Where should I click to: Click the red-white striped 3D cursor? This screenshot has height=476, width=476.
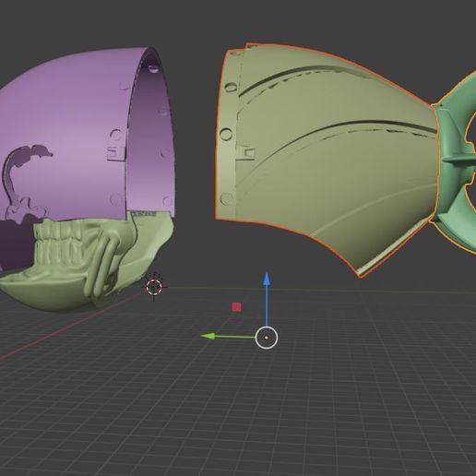[154, 287]
